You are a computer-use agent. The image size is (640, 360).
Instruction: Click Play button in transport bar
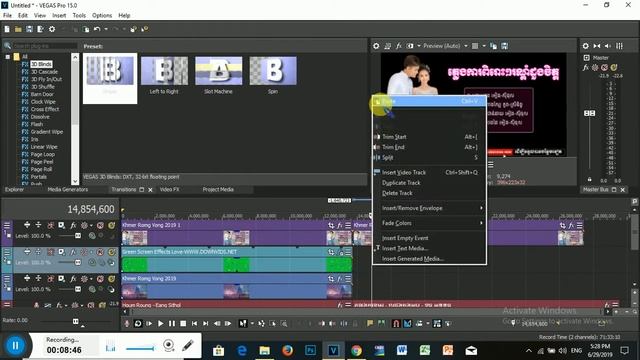tap(160, 324)
